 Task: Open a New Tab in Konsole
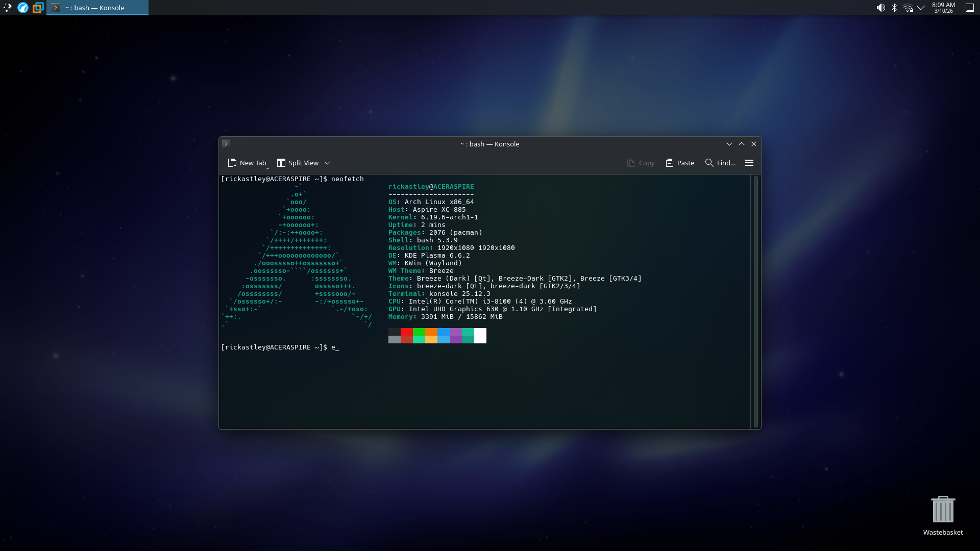[247, 163]
